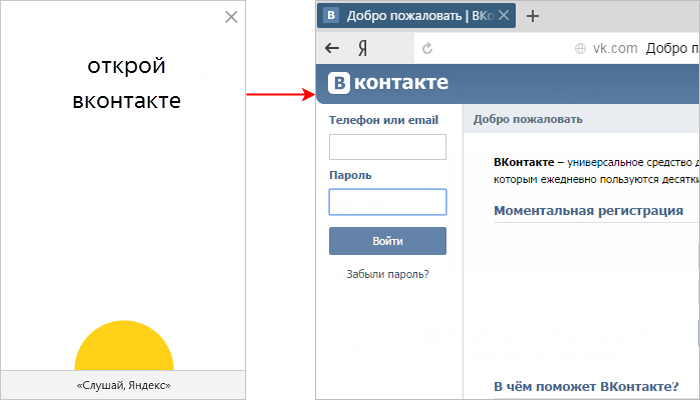Click the ВКонтакте logo in header

point(388,83)
